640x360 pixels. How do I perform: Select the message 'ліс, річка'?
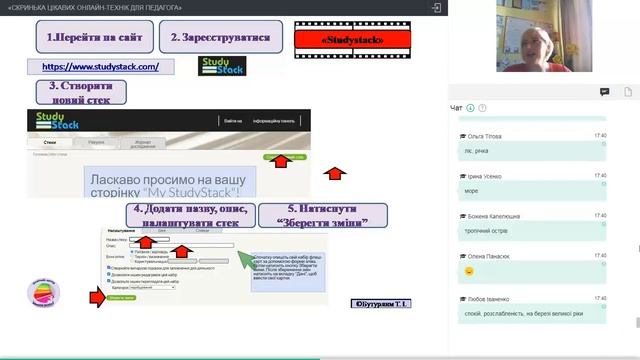point(532,151)
